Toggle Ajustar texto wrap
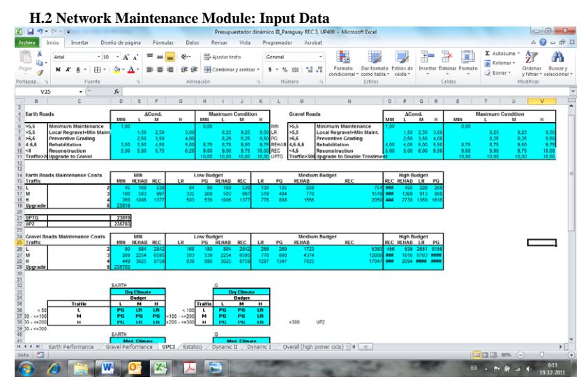Image resolution: width=588 pixels, height=391 pixels. (x=222, y=57)
